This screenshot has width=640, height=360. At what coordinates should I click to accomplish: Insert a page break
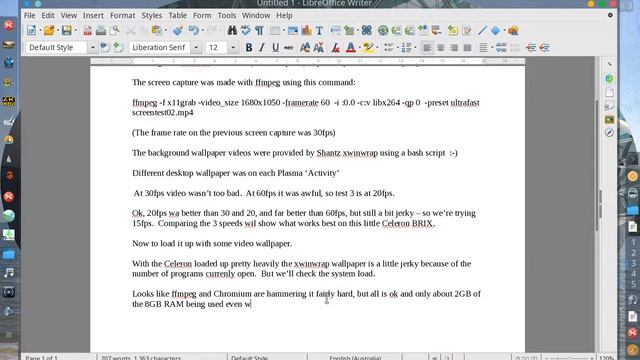[336, 30]
